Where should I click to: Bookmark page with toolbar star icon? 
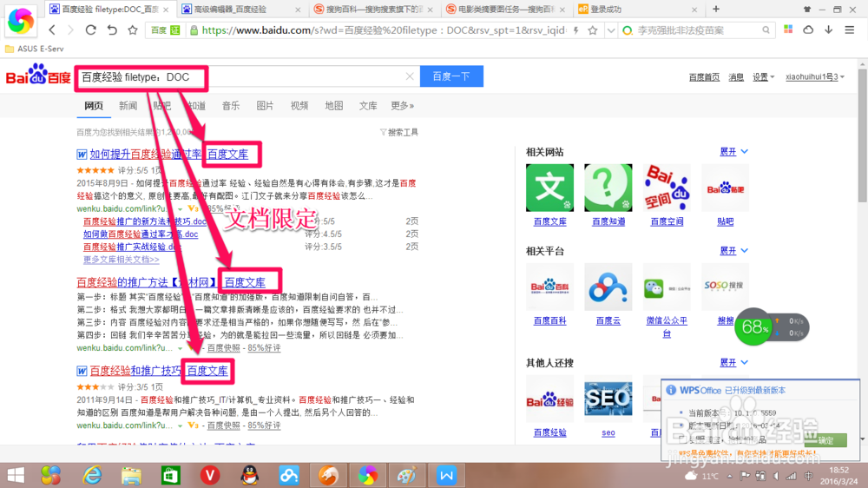[133, 30]
